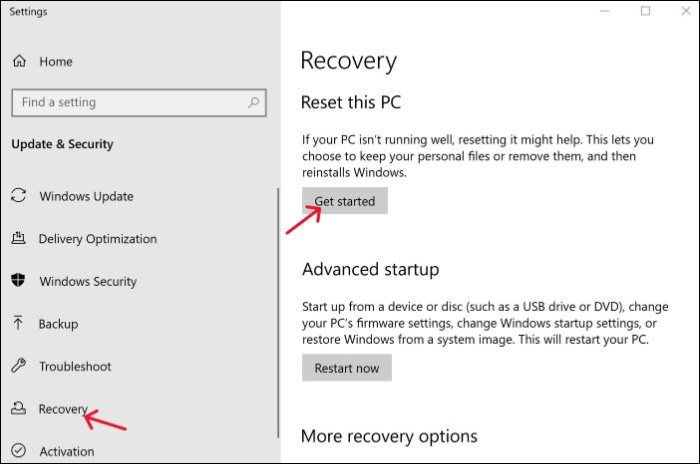Click Restart now under Advanced startup
Image resolution: width=700 pixels, height=464 pixels.
[x=347, y=368]
